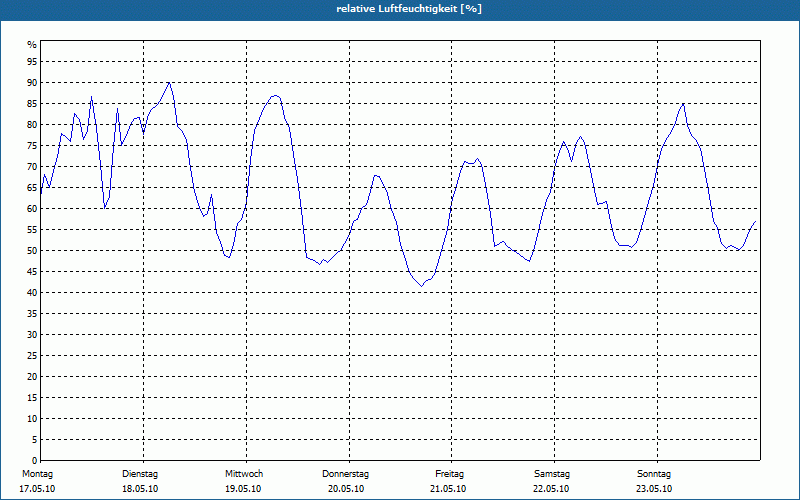Click the 85% peak on Sonntag
The height and width of the screenshot is (500, 800).
(683, 104)
